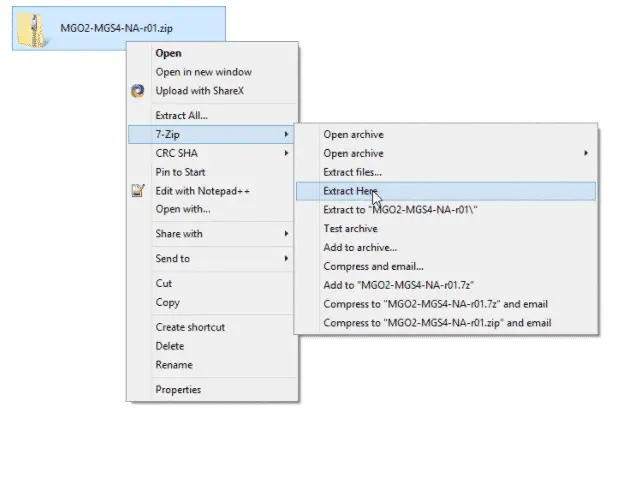Choose Compress and email...
The height and width of the screenshot is (479, 637).
(446, 266)
